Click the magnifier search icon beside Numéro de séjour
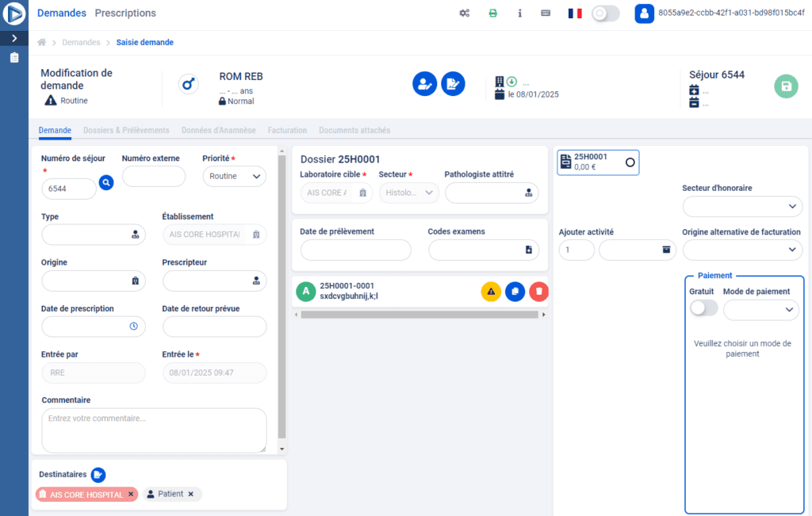The image size is (812, 516). coord(106,183)
